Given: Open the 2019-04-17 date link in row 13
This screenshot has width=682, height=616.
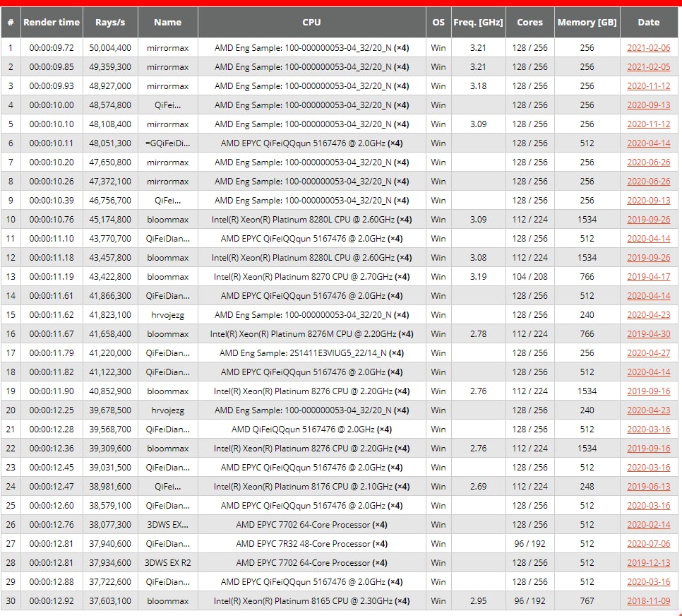Looking at the screenshot, I should pos(649,277).
